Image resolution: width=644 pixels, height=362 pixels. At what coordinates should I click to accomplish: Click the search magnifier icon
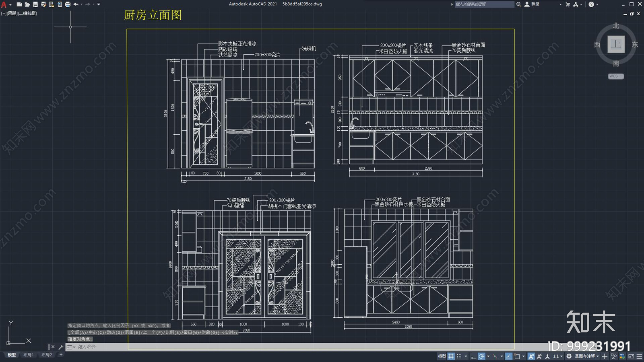[x=519, y=4]
